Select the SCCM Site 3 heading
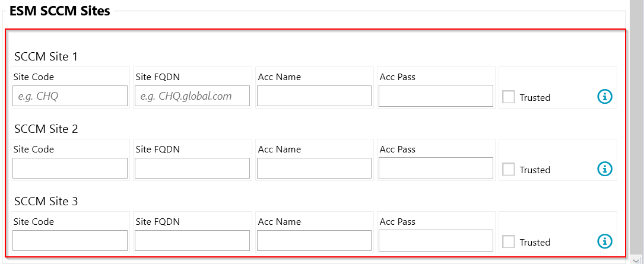 (x=46, y=202)
